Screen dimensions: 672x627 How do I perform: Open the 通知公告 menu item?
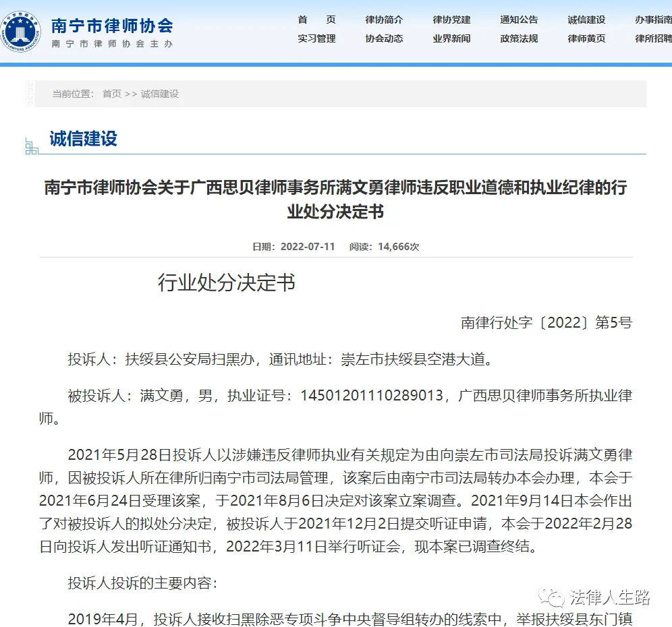coord(519,20)
